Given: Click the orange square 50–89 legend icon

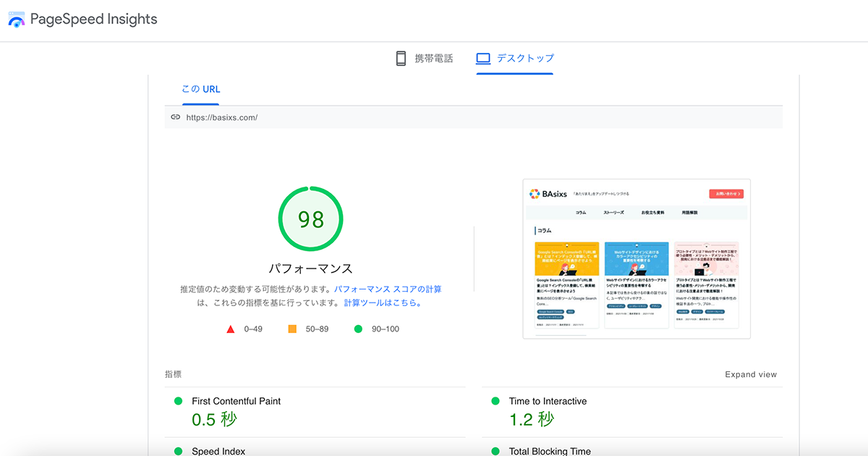Looking at the screenshot, I should 292,329.
